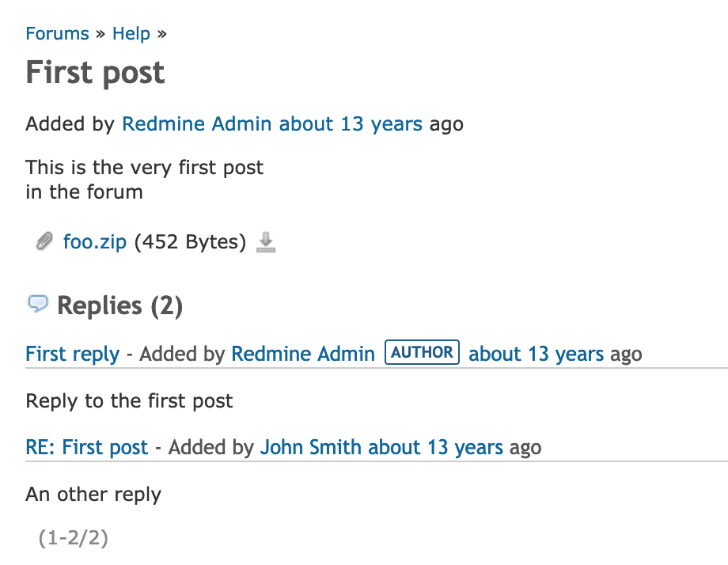Open the Forums breadcrumb link
This screenshot has width=728, height=565.
tap(57, 33)
